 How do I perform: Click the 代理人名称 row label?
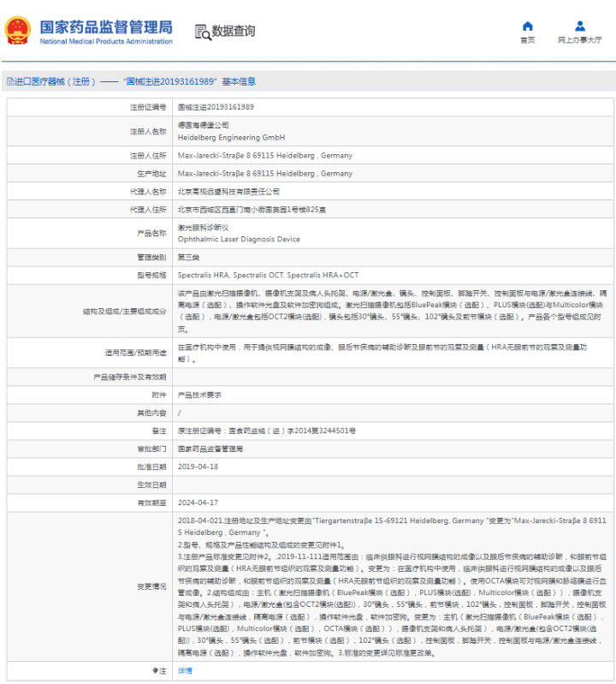coord(148,192)
